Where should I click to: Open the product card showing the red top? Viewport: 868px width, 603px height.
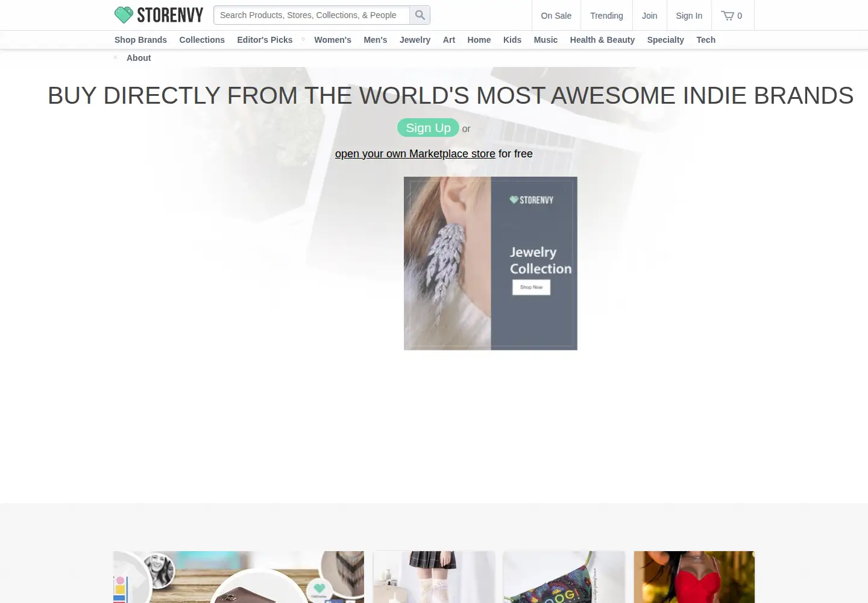pyautogui.click(x=694, y=577)
